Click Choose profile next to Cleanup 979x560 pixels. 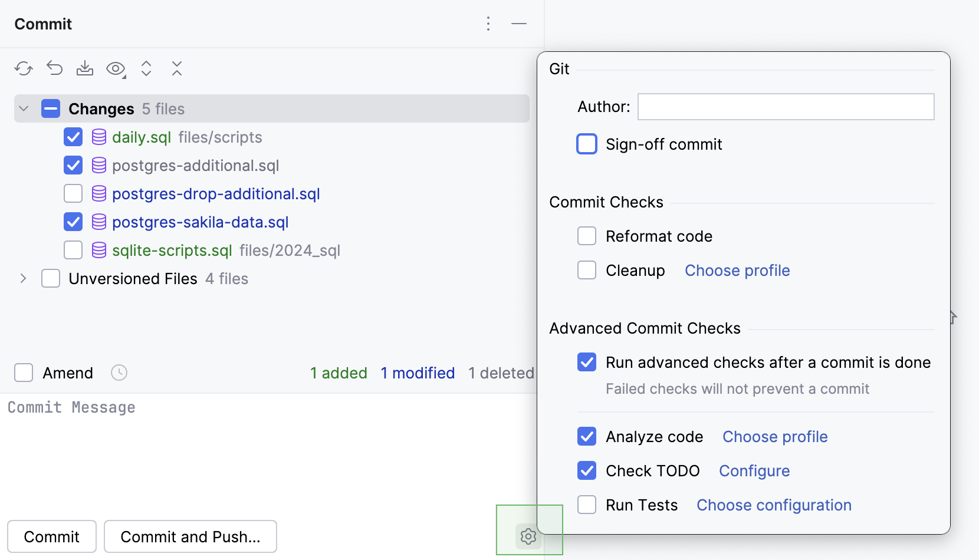click(737, 270)
